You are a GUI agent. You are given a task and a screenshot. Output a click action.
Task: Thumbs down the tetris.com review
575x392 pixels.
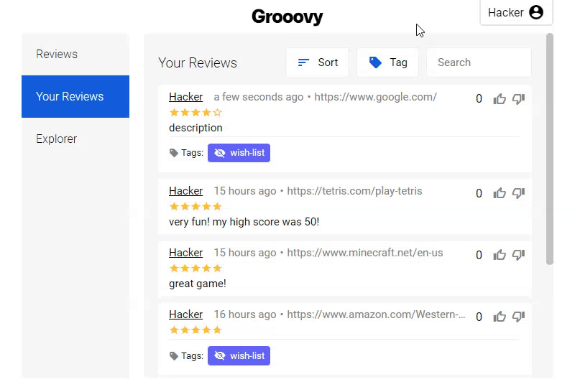click(x=518, y=193)
